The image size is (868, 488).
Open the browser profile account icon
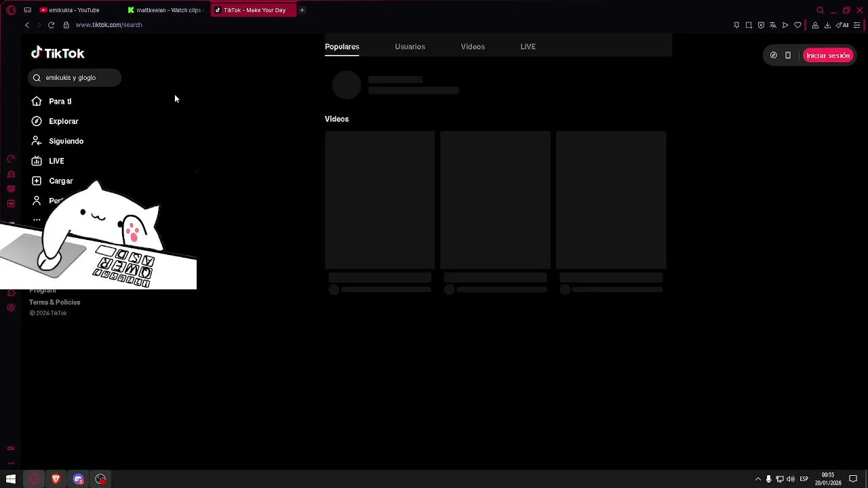(815, 25)
